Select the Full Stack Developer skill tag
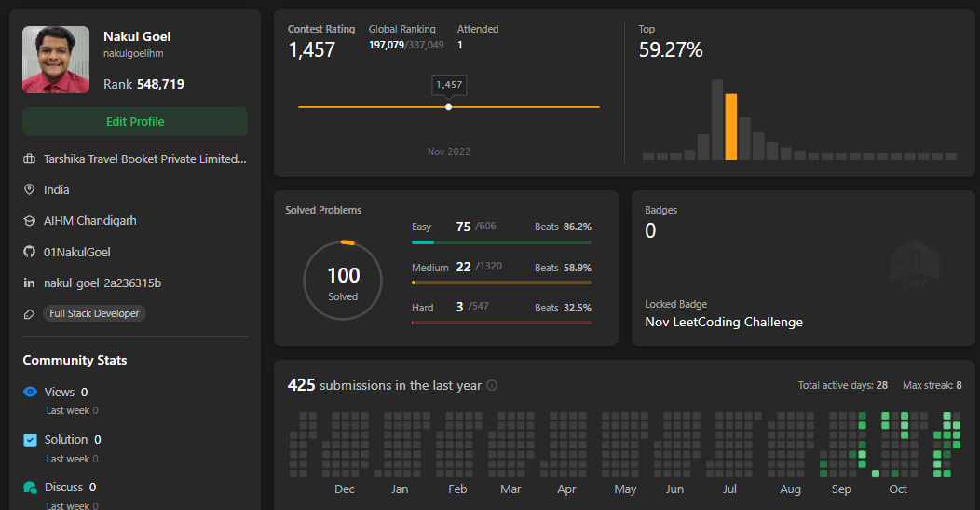The image size is (980, 510). tap(94, 313)
